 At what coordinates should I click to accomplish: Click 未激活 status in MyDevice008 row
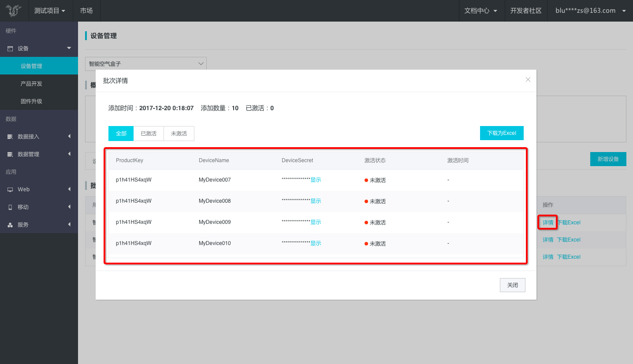375,201
